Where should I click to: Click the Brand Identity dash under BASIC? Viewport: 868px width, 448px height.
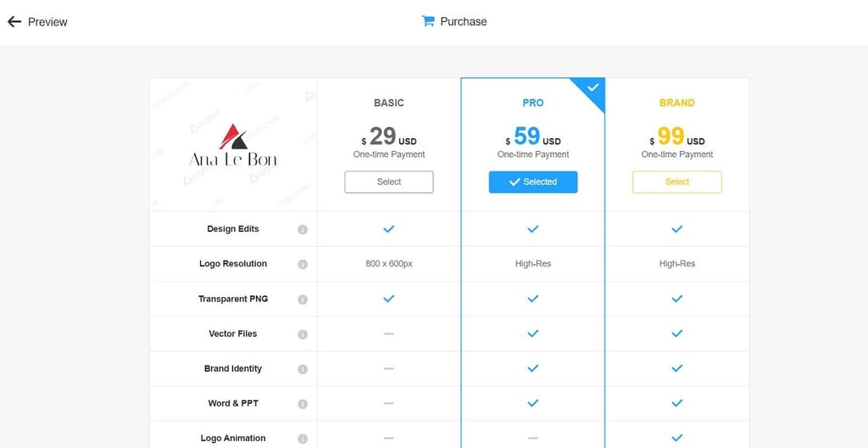[389, 369]
